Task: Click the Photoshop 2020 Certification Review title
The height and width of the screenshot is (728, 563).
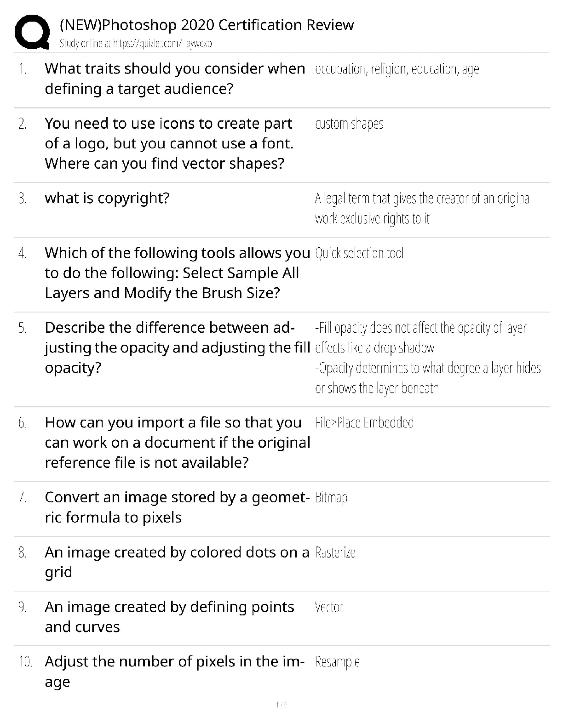Action: pos(207,24)
